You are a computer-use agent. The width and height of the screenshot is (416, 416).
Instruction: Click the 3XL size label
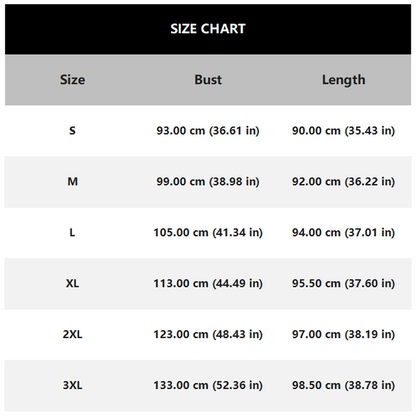click(72, 385)
